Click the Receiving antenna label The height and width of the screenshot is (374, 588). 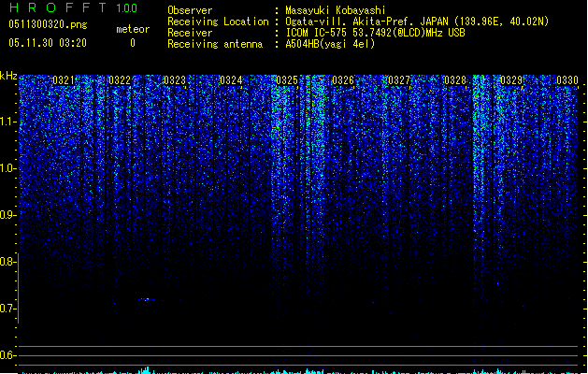click(215, 44)
